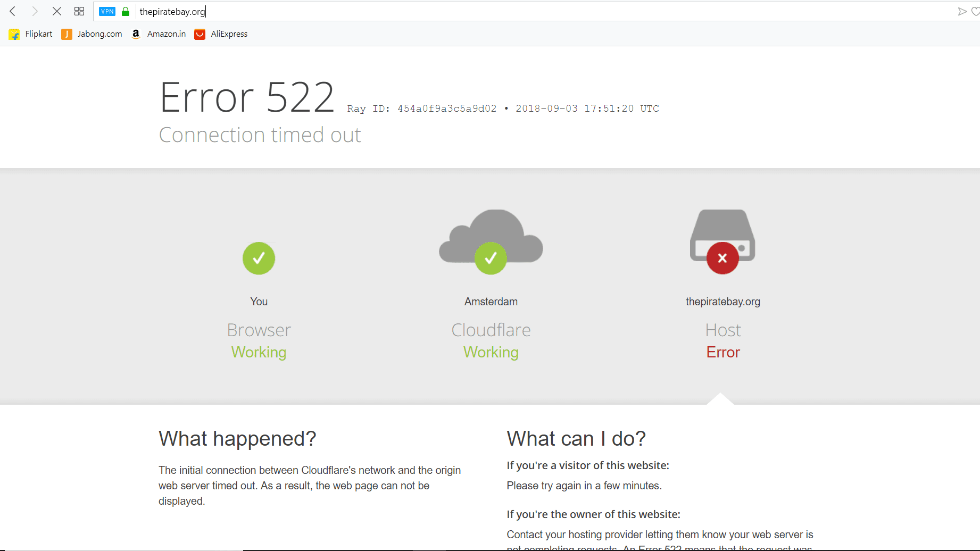Click 'Working' status under Cloudflare

point(491,352)
